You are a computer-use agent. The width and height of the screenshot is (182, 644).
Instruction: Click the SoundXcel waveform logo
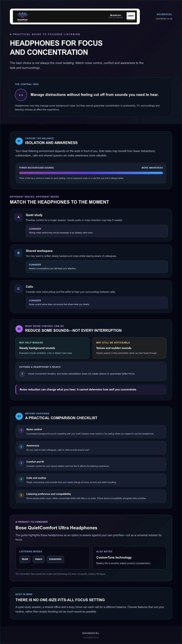(x=22, y=17)
